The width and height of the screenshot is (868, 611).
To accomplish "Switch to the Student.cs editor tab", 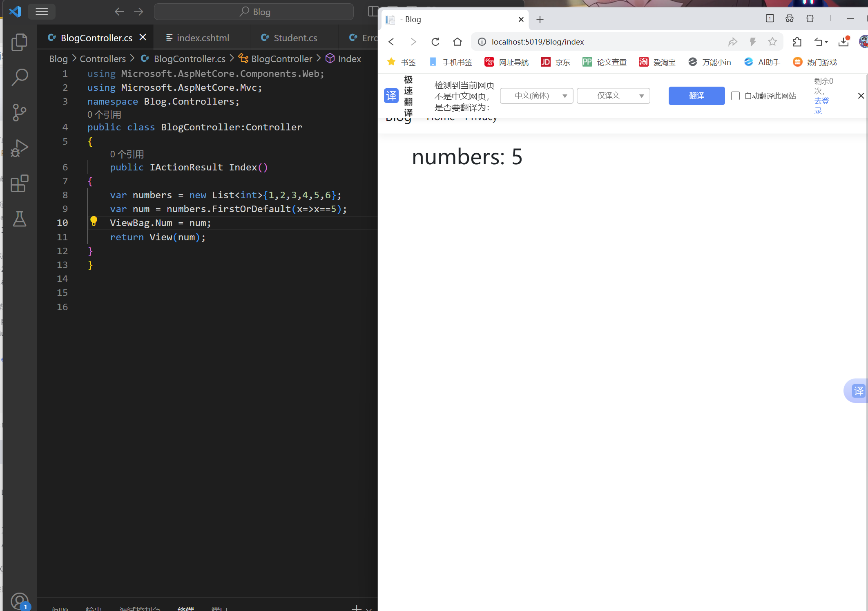I will 289,38.
